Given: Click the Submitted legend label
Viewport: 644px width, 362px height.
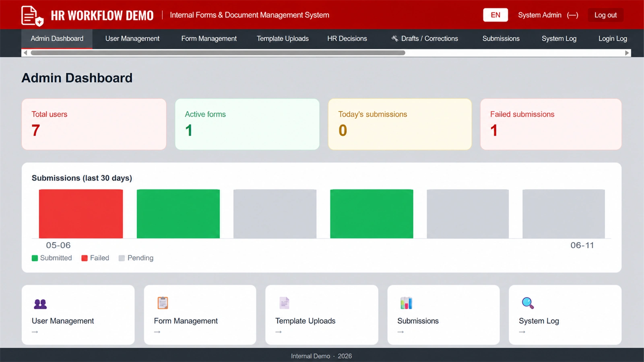Looking at the screenshot, I should (56, 258).
